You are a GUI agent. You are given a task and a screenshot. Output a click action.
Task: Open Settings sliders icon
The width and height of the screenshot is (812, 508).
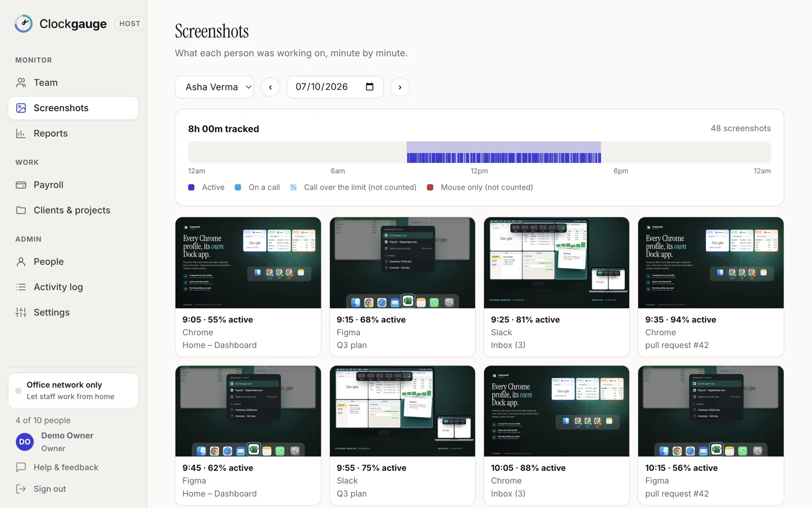[21, 312]
